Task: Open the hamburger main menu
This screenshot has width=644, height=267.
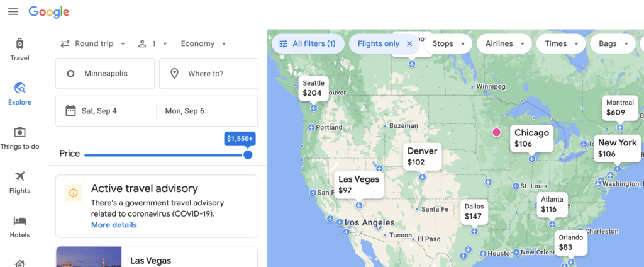Action: pyautogui.click(x=13, y=11)
